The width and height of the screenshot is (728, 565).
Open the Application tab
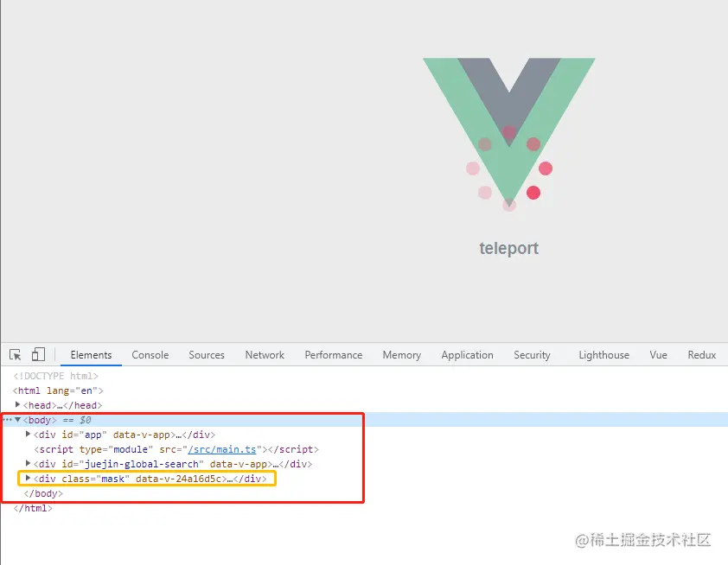click(467, 355)
